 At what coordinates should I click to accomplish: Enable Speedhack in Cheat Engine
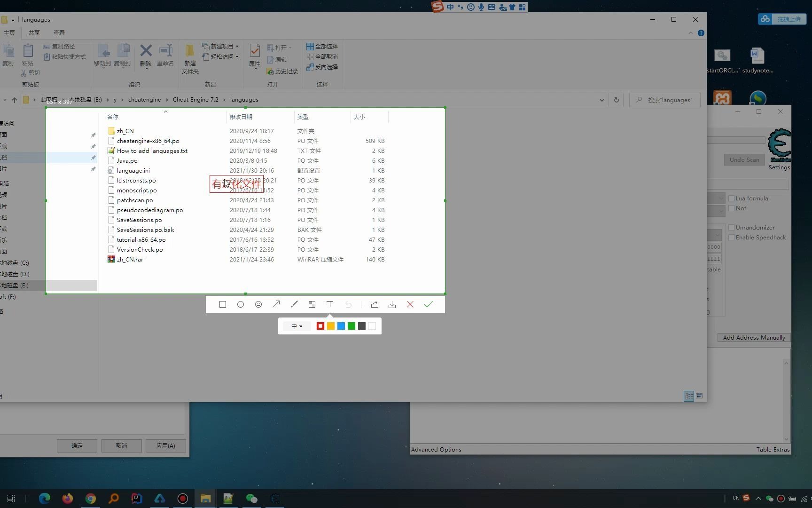pos(731,237)
